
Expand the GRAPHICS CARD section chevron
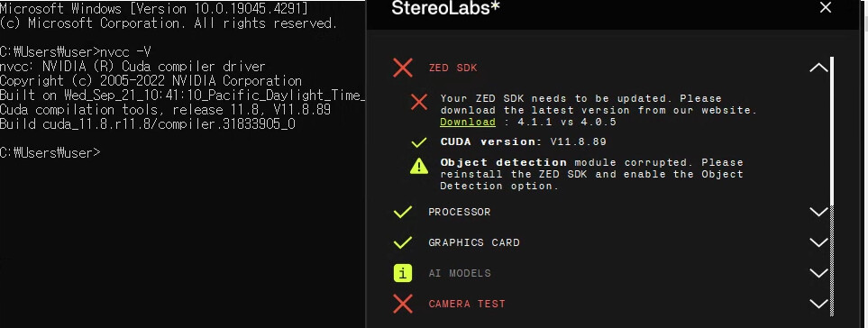(818, 242)
